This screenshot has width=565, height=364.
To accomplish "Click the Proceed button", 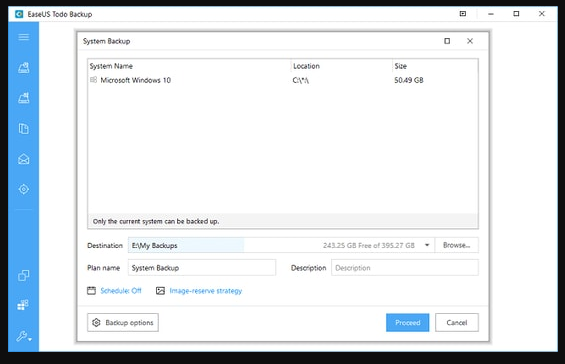I will pyautogui.click(x=408, y=323).
